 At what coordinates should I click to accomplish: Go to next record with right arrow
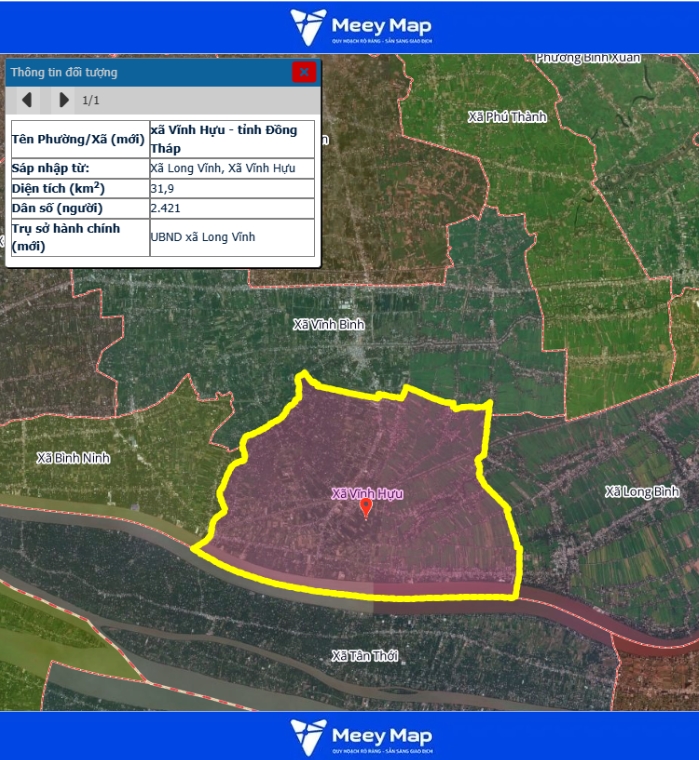64,100
